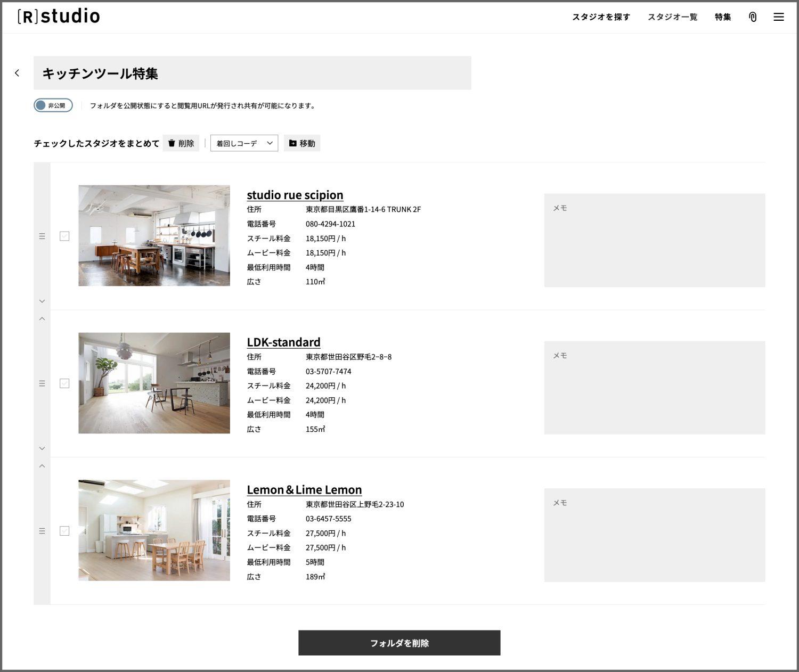Click the memo field for studio rue scipion
The height and width of the screenshot is (672, 799).
[x=654, y=240]
